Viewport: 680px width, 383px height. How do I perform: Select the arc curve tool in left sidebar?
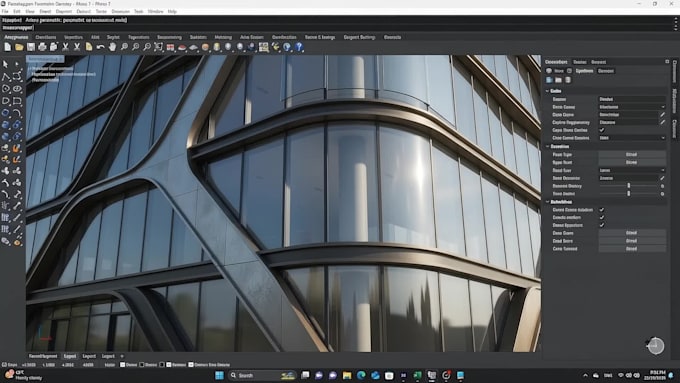coord(17,113)
